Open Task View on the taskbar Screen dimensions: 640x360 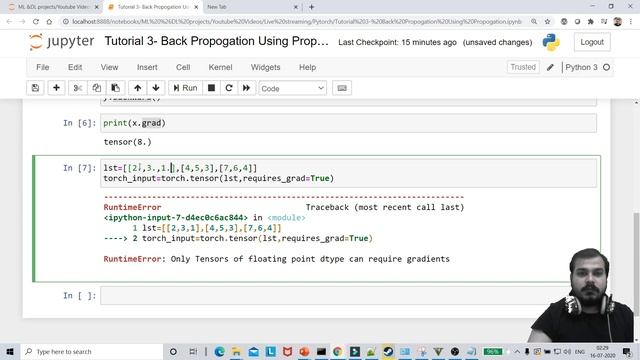(x=193, y=351)
